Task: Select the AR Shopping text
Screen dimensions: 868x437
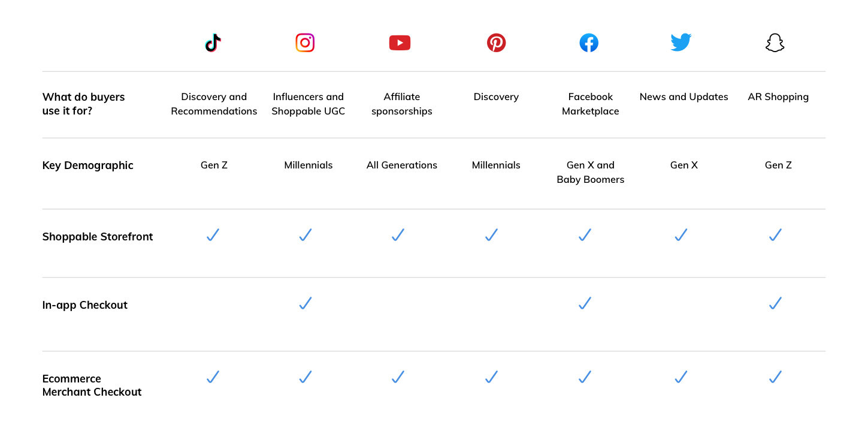Action: pyautogui.click(x=778, y=97)
